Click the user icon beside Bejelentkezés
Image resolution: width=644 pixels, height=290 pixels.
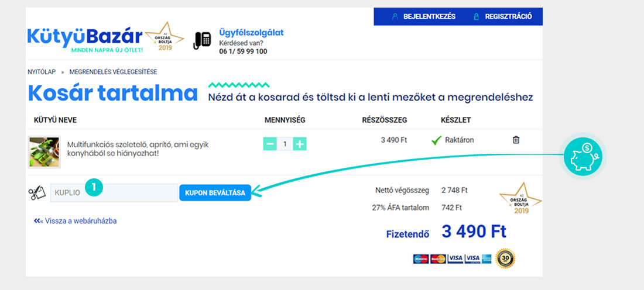coord(395,17)
